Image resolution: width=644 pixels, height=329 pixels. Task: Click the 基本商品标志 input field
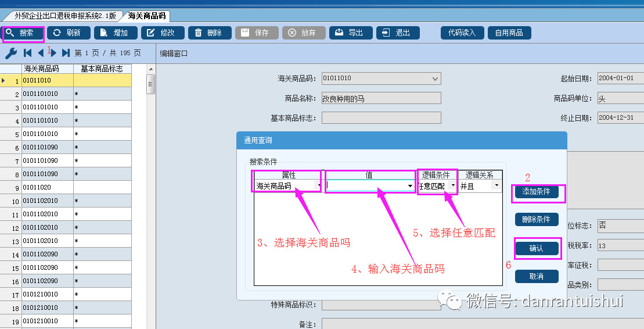click(x=381, y=118)
